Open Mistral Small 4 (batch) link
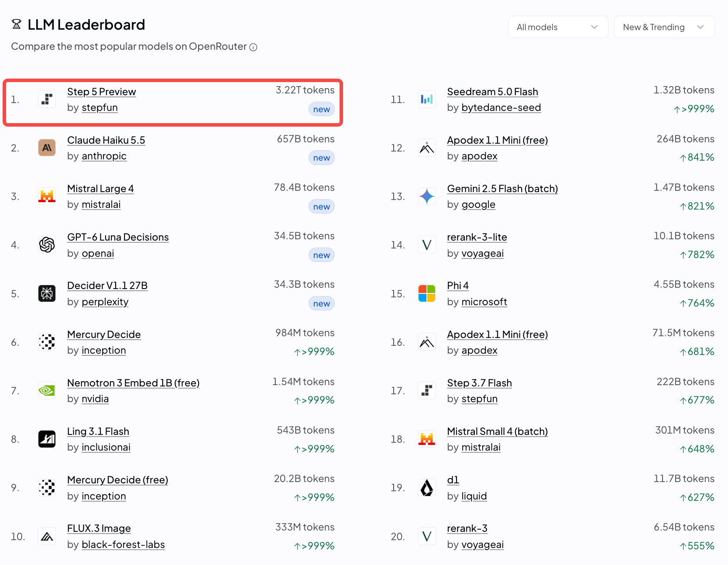The width and height of the screenshot is (728, 565). point(497,431)
